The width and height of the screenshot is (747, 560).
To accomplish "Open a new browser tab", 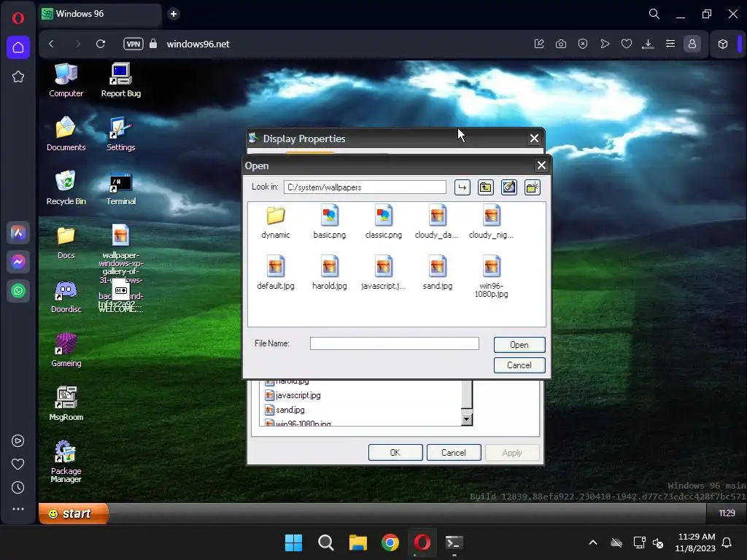I will [x=174, y=14].
